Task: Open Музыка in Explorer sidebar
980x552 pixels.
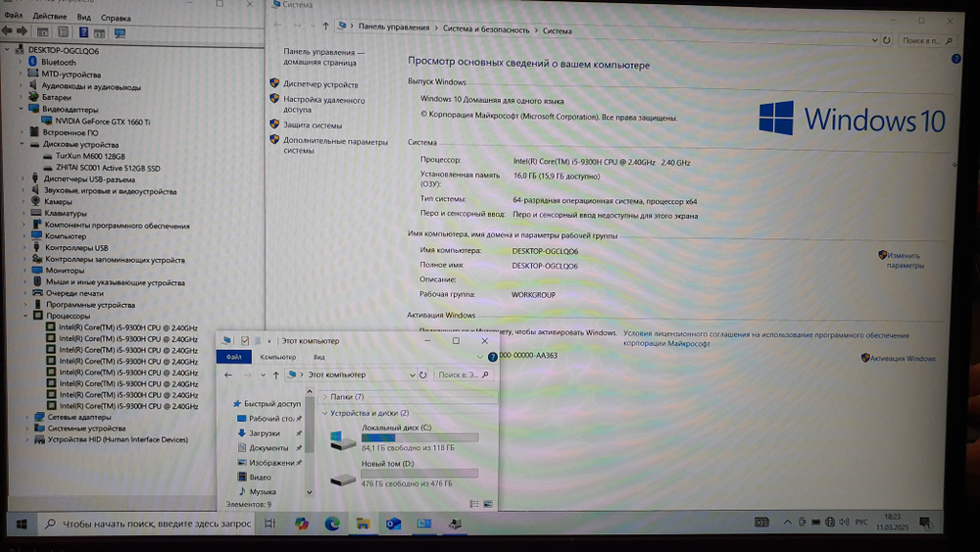Action: coord(263,492)
